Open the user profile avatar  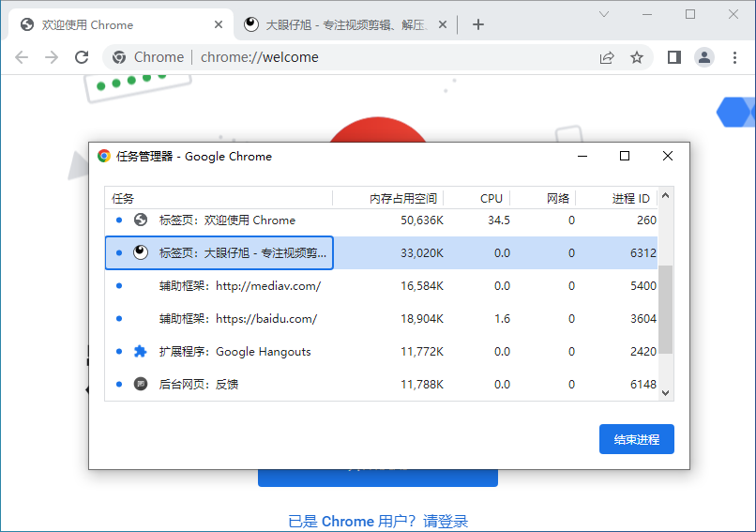click(703, 57)
